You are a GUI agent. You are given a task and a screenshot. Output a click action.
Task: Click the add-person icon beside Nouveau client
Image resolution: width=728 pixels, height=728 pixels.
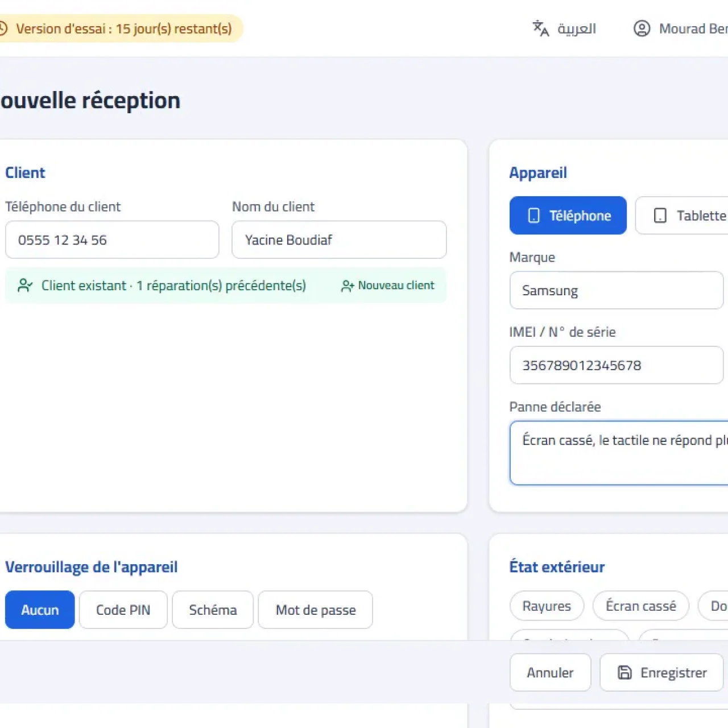(348, 286)
